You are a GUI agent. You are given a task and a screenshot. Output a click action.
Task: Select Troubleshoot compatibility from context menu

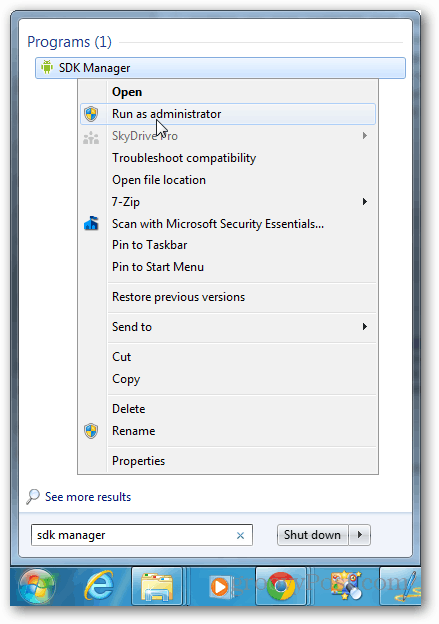click(184, 158)
